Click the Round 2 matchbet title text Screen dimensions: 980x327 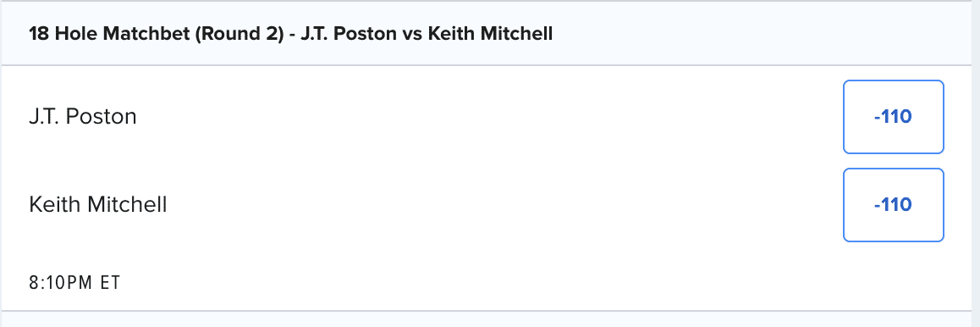[x=290, y=34]
